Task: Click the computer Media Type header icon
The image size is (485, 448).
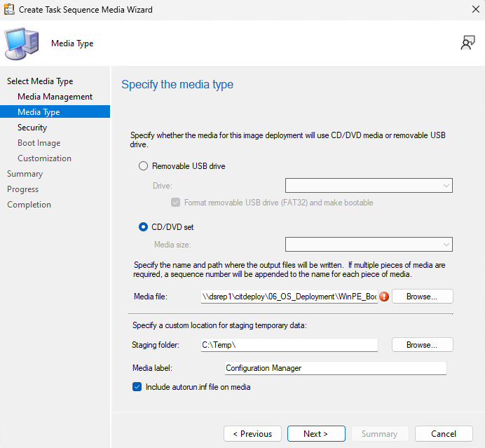Action: pos(22,43)
